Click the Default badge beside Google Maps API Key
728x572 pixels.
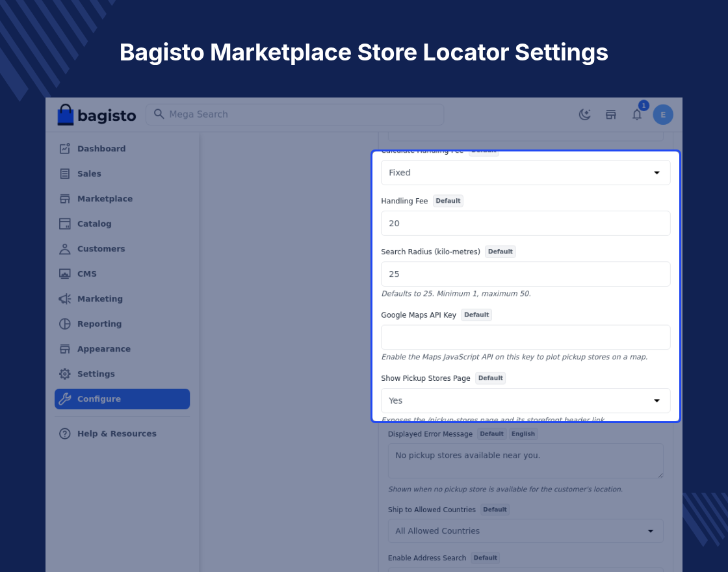476,315
